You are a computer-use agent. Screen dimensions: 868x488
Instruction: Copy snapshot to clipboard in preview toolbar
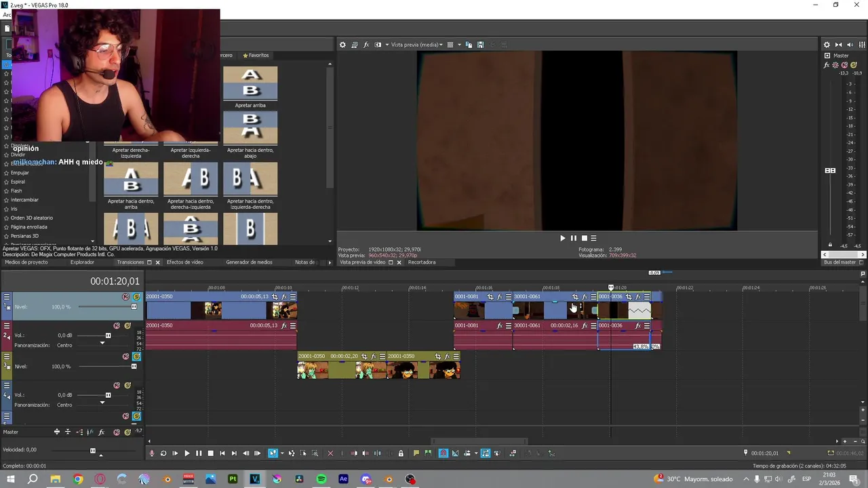[x=469, y=45]
